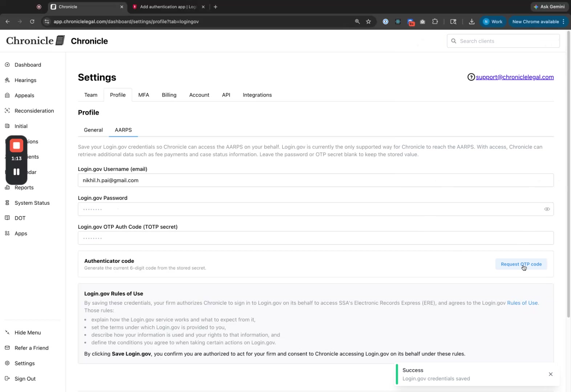Switch to the Team tab
571x392 pixels.
pyautogui.click(x=91, y=95)
